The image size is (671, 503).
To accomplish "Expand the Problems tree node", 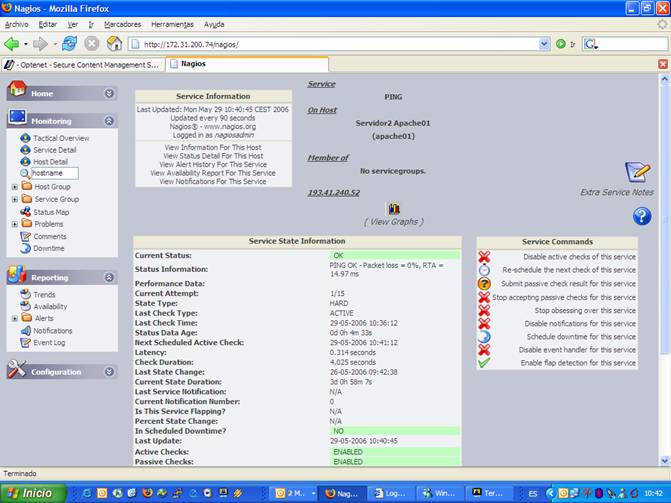I will (x=15, y=224).
